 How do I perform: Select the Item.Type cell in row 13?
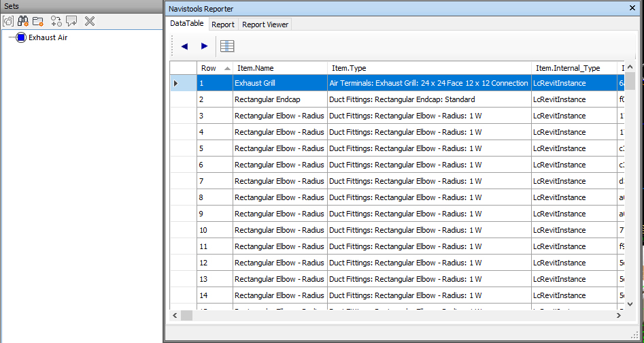click(x=429, y=279)
